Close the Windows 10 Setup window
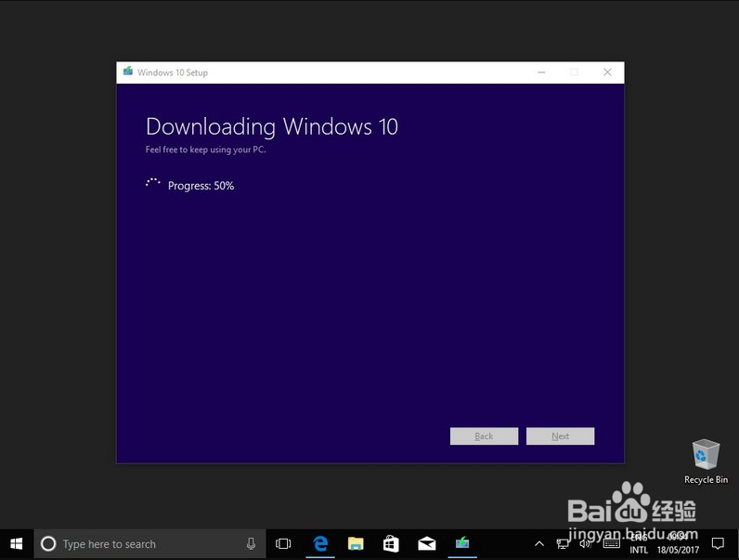 click(607, 72)
